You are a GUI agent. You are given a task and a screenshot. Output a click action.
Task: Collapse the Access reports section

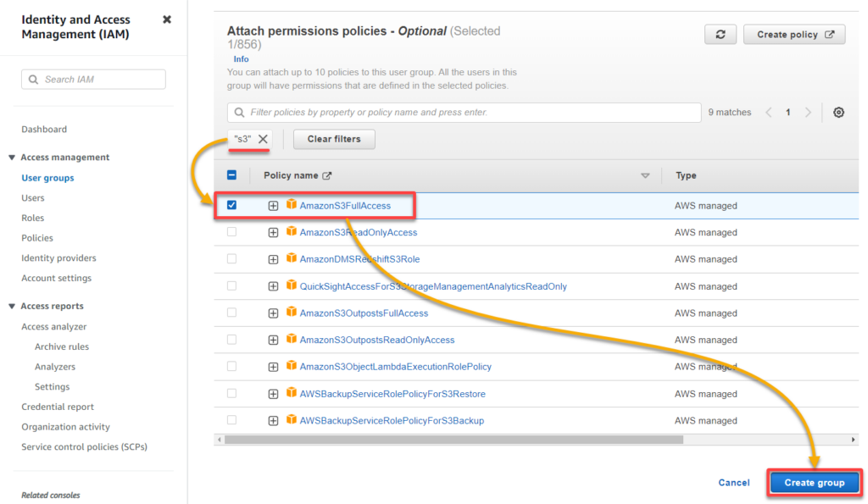(x=12, y=307)
